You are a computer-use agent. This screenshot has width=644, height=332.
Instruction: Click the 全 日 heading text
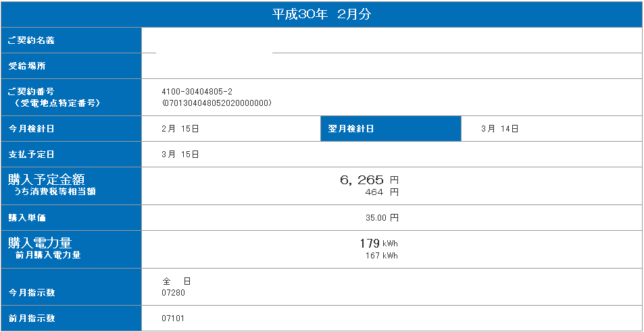(176, 281)
